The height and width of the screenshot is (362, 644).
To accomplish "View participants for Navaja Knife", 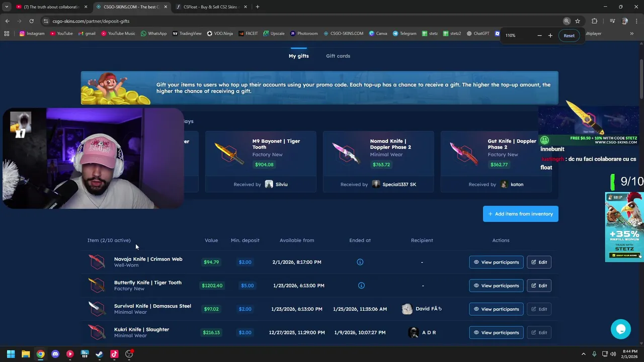I will 496,262.
